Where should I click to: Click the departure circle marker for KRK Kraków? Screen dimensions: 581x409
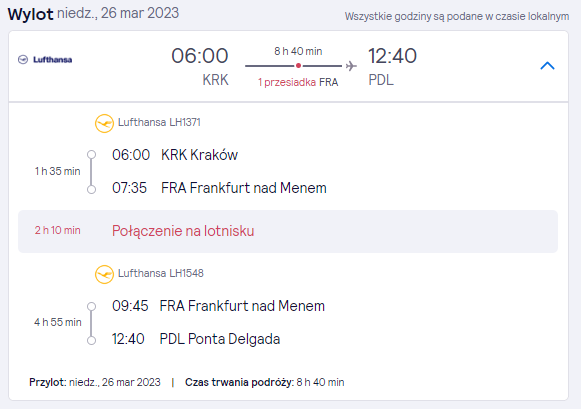[x=92, y=154]
